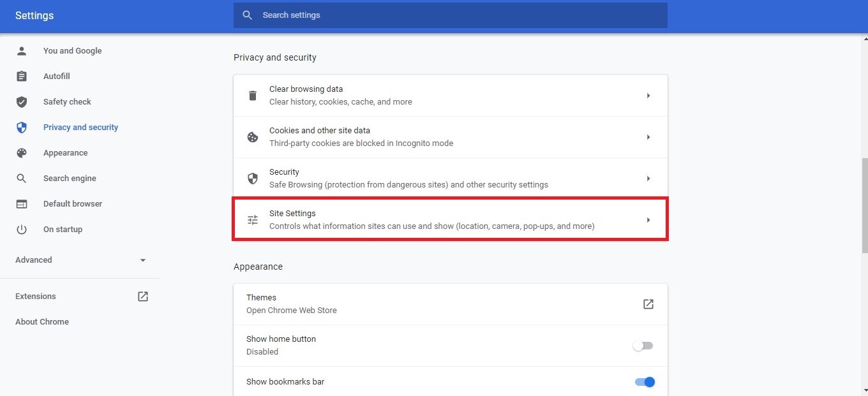Open the Extensions page
This screenshot has height=396, width=868.
(x=35, y=296)
